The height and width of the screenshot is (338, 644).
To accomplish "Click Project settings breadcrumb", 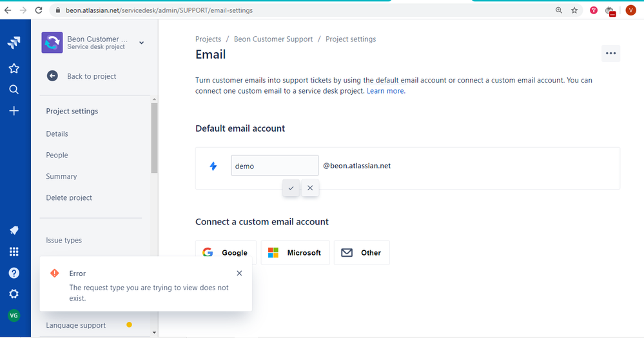I will pos(351,39).
